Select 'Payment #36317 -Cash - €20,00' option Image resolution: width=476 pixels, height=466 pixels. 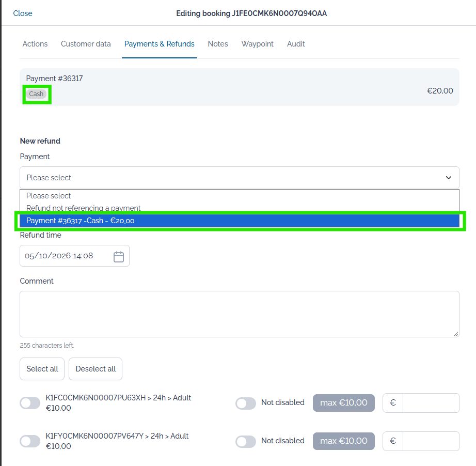[239, 221]
